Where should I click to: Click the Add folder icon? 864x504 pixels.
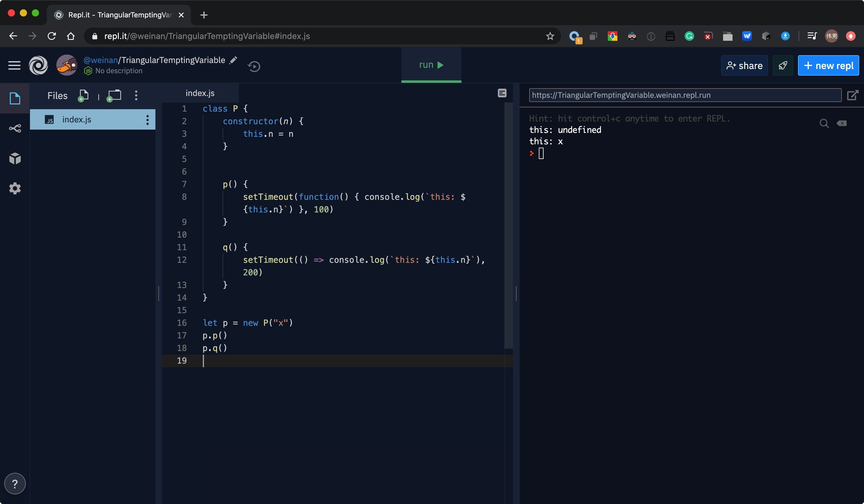pyautogui.click(x=114, y=95)
